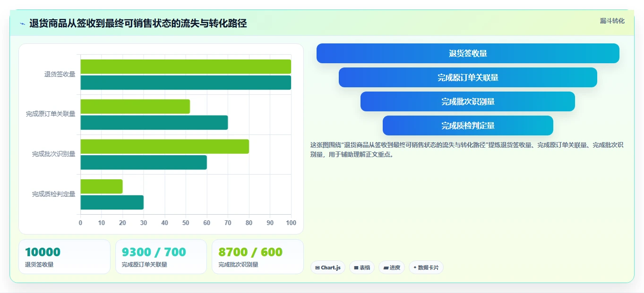The image size is (644, 293).
Task: Click the 完成批次识别量 y-axis label
Action: (x=54, y=154)
